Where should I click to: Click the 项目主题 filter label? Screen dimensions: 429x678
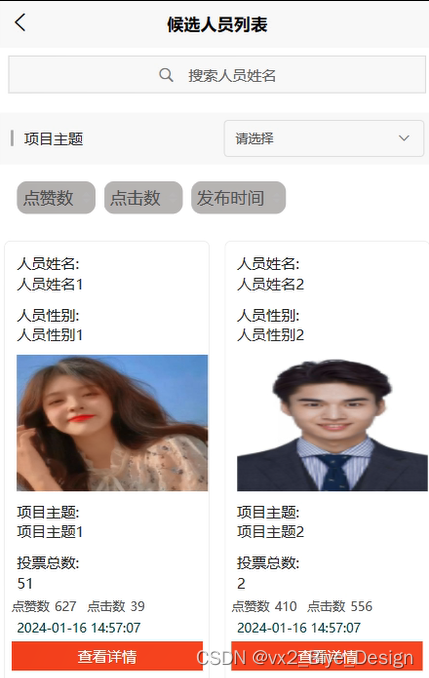click(54, 139)
